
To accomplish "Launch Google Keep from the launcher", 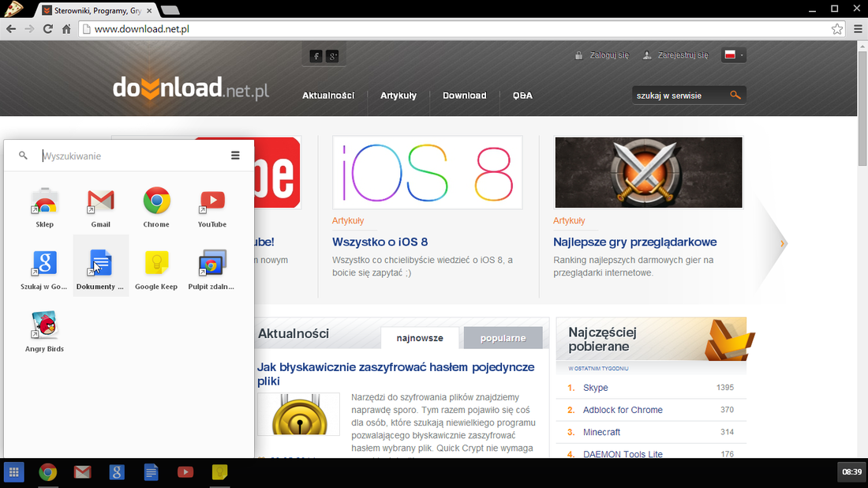I will (156, 270).
